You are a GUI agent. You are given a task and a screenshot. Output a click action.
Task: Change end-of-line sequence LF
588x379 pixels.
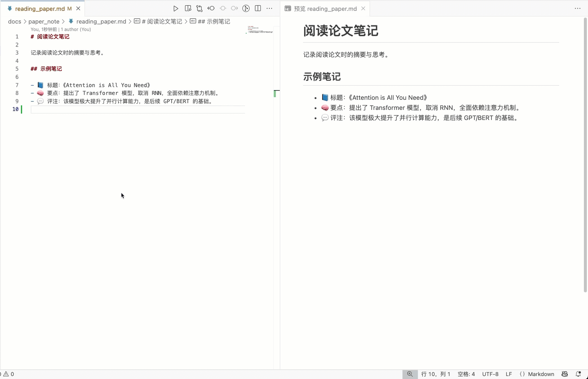click(509, 374)
